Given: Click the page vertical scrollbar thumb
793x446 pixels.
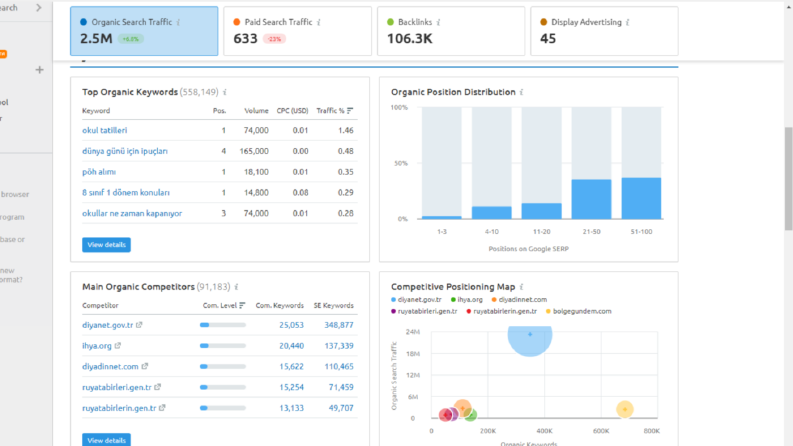Looking at the screenshot, I should (788, 178).
